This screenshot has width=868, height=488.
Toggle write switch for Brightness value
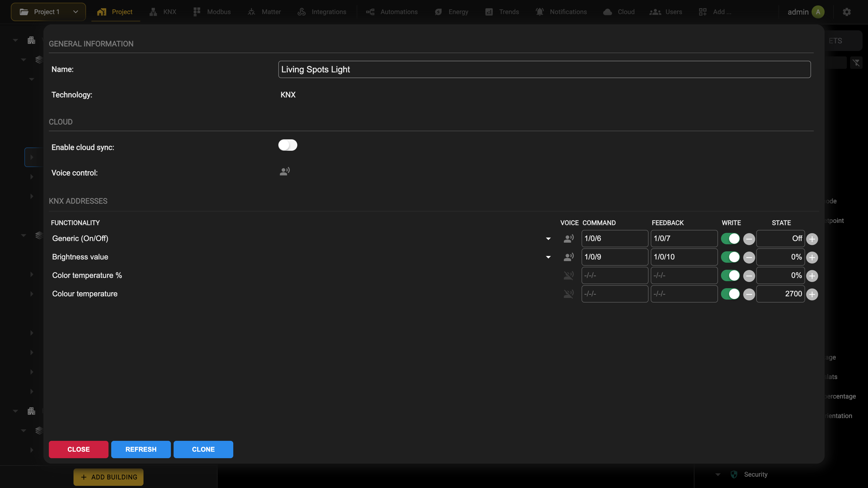[x=730, y=257]
